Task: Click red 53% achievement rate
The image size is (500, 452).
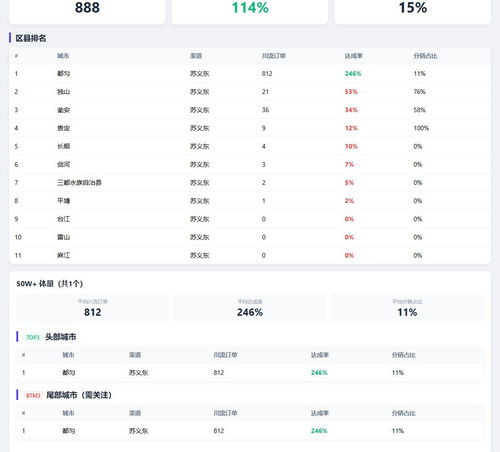Action: (351, 92)
